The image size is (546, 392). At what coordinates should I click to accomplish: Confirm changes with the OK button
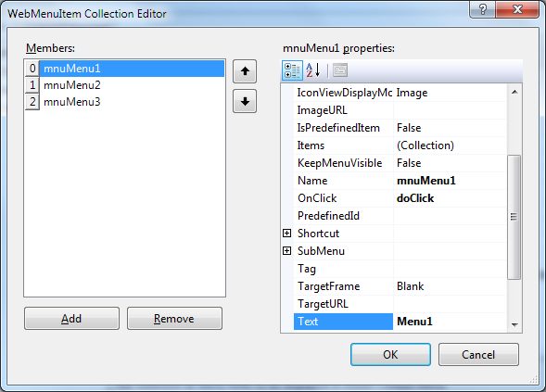point(390,354)
